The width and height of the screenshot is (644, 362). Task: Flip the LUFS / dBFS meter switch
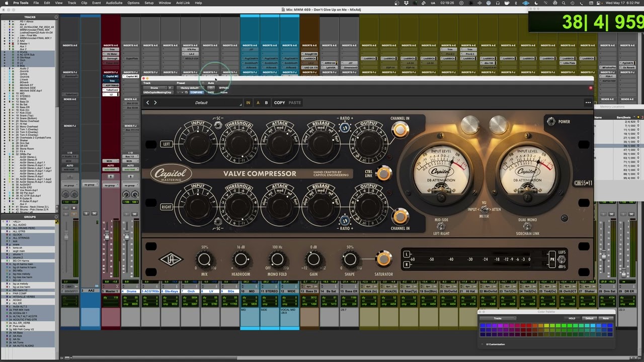click(561, 259)
